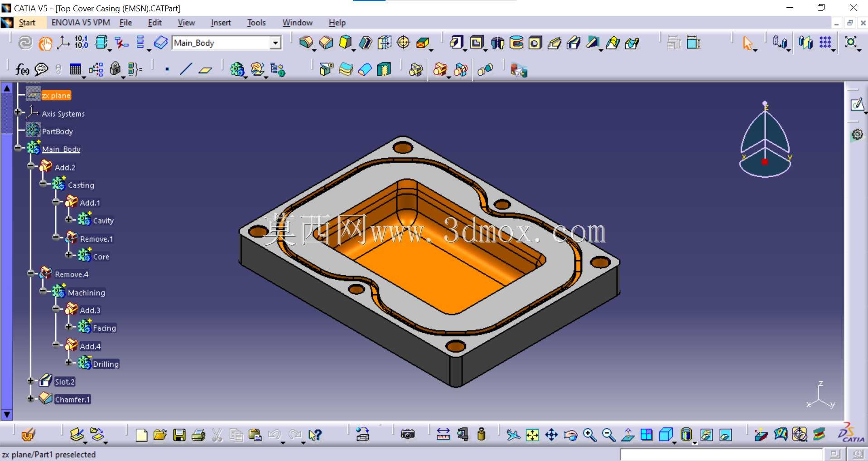Click the Save file icon
Image resolution: width=868 pixels, height=461 pixels.
179,435
